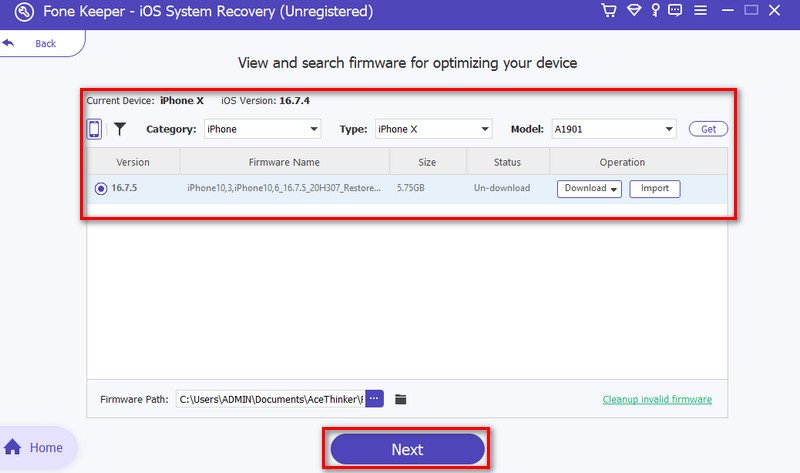The height and width of the screenshot is (473, 800).
Task: Go Back using the top-left button
Action: click(36, 44)
